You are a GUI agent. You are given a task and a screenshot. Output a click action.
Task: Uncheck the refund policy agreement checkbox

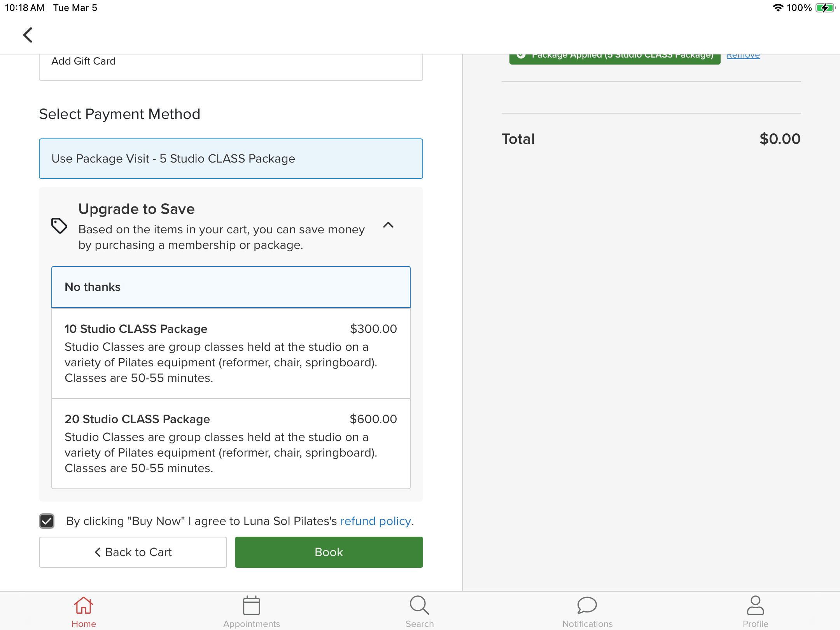(x=47, y=521)
